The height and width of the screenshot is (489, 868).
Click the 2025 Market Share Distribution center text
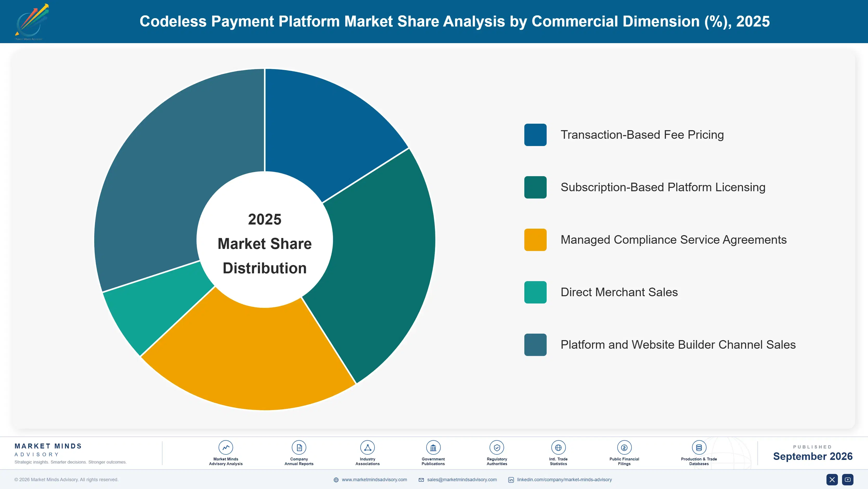coord(265,243)
